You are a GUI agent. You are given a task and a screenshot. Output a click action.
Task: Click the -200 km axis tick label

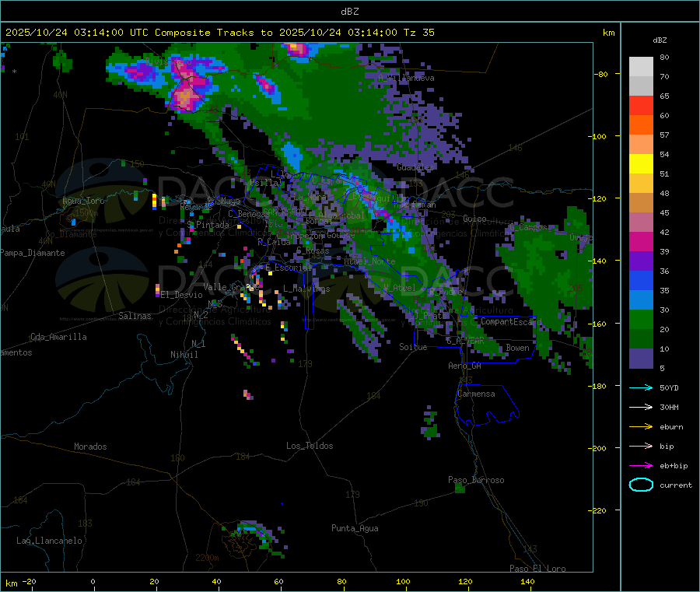596,448
